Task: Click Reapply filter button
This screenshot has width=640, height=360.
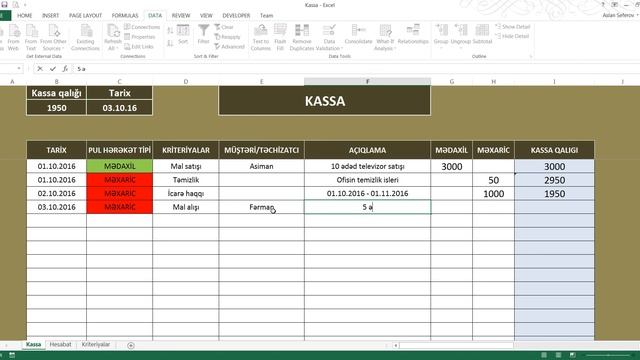Action: pyautogui.click(x=227, y=37)
